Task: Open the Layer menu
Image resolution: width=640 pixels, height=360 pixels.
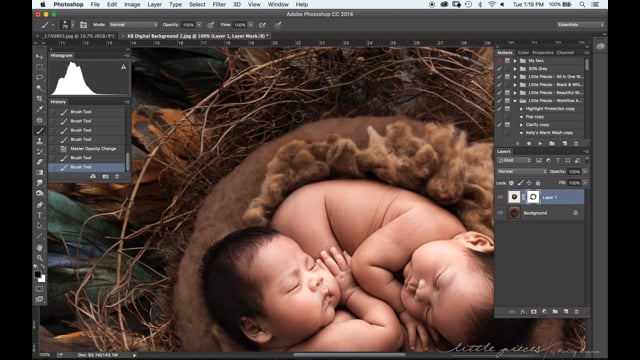Action: 154,4
